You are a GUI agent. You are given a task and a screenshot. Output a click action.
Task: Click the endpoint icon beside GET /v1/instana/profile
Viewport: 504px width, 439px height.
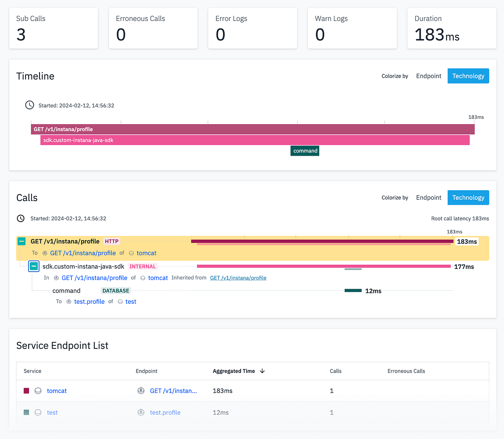(x=45, y=253)
